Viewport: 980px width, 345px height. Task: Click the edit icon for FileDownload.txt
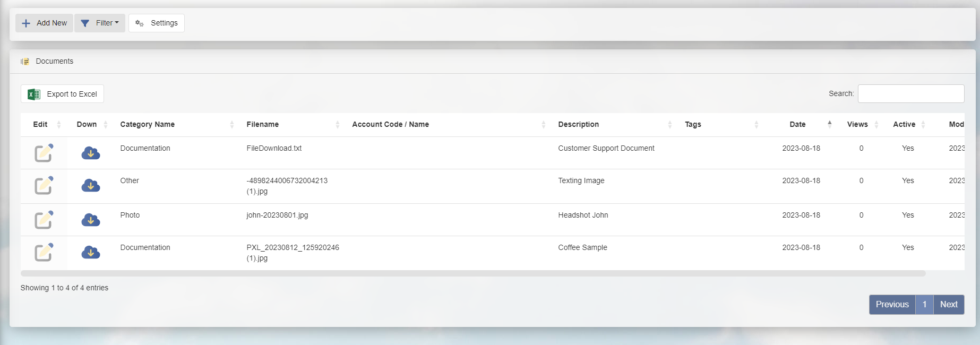click(44, 153)
